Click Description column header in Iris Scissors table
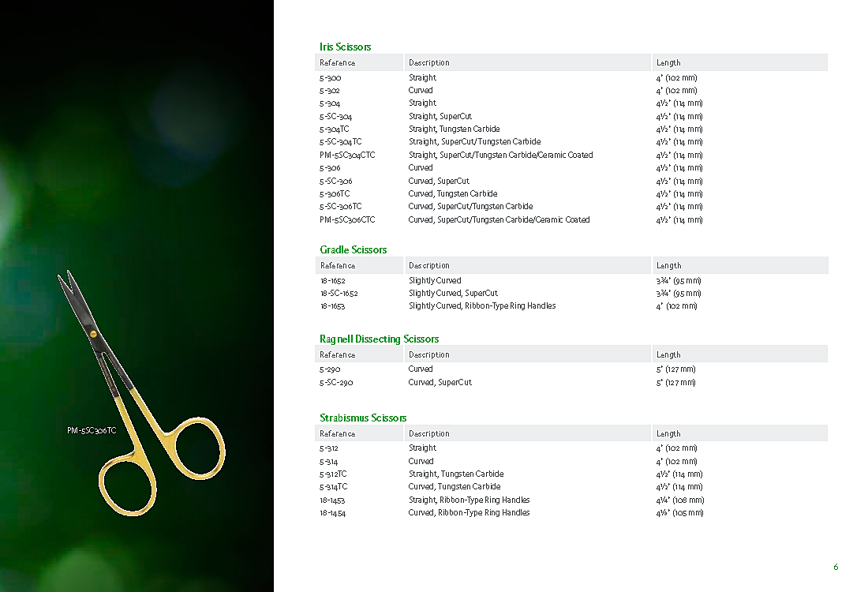The image size is (868, 592). pos(428,63)
